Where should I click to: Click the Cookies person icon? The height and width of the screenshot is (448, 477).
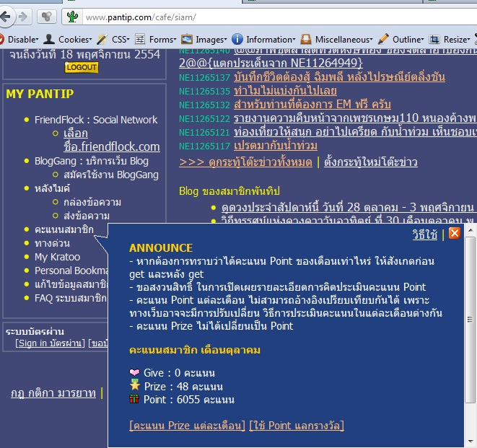49,39
